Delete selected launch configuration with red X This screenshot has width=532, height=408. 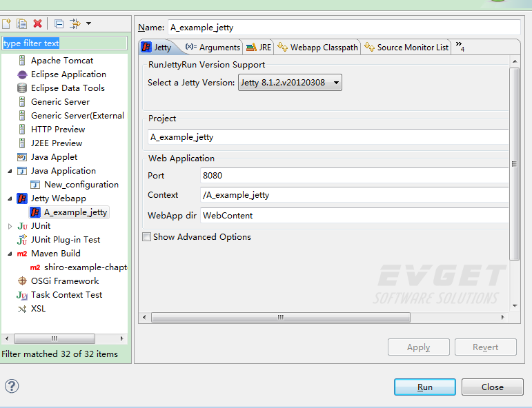[x=38, y=23]
